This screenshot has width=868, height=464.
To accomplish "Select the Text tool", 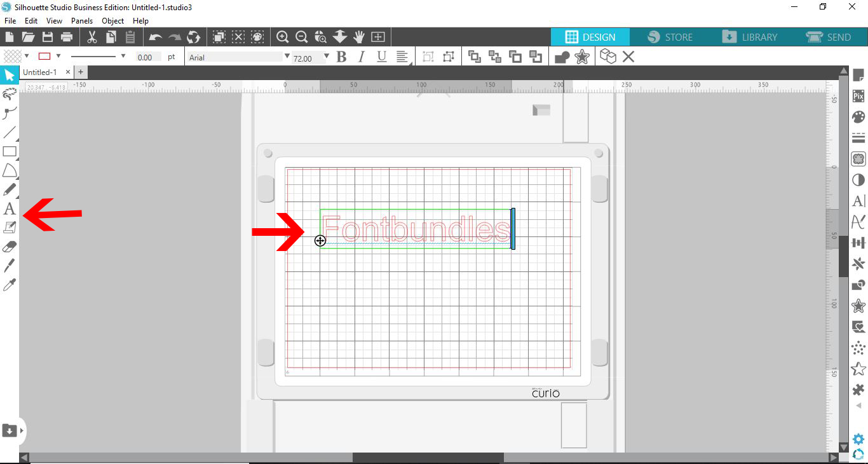I will coord(10,208).
